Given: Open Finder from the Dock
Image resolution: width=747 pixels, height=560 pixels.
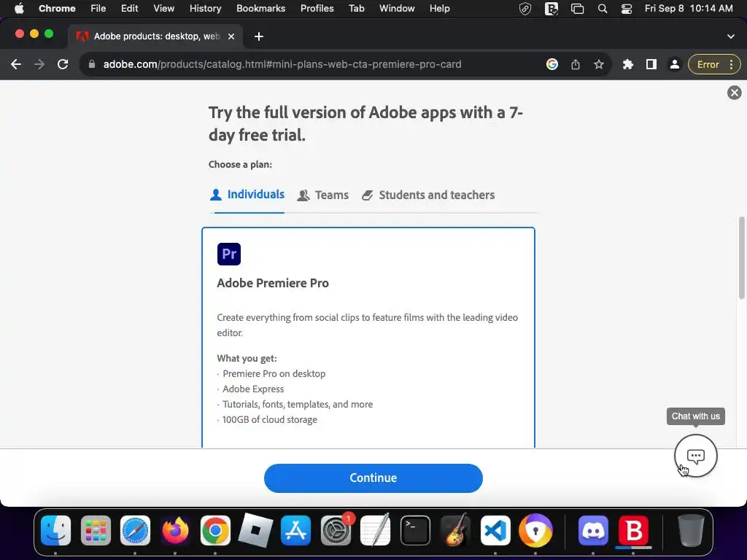Looking at the screenshot, I should point(55,531).
